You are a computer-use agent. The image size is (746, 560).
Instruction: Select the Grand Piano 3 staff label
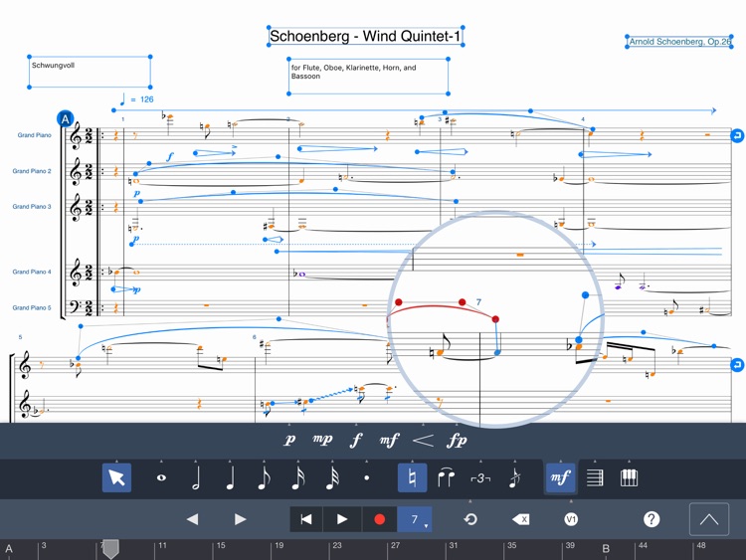pyautogui.click(x=32, y=207)
